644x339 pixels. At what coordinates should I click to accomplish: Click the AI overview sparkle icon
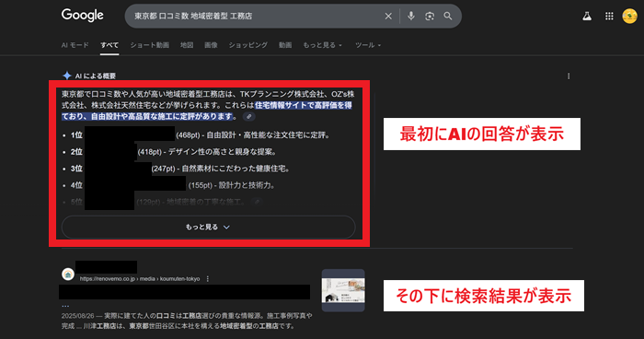[66, 76]
